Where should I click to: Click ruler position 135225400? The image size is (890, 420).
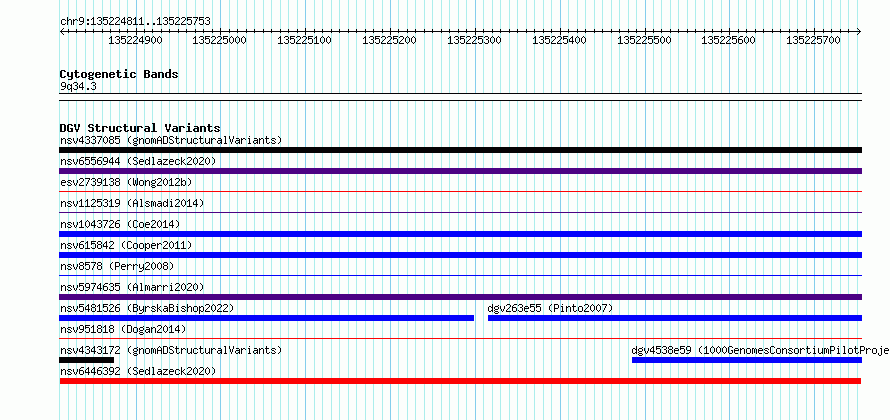pyautogui.click(x=560, y=40)
